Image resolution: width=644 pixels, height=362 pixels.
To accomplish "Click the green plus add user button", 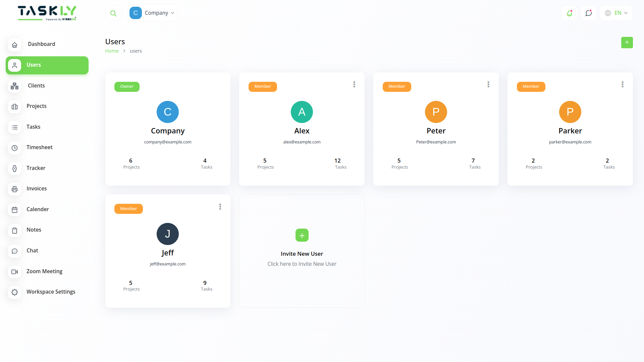I will 627,43.
